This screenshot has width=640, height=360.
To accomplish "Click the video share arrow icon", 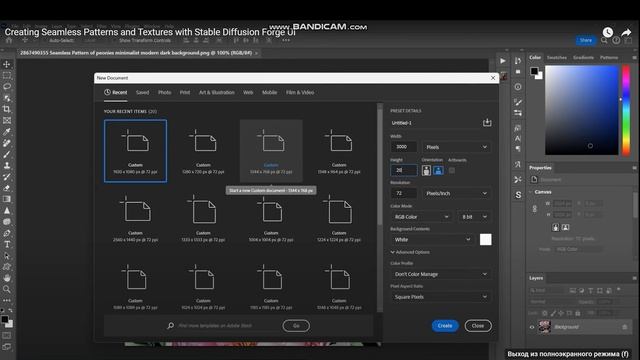I will (x=626, y=32).
